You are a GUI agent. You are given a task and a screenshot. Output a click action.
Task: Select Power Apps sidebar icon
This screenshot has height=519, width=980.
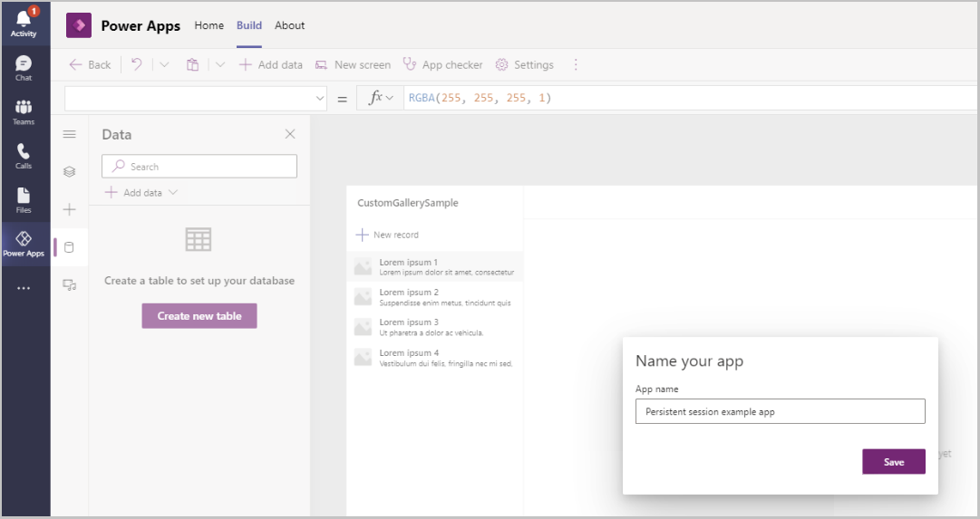pos(24,245)
